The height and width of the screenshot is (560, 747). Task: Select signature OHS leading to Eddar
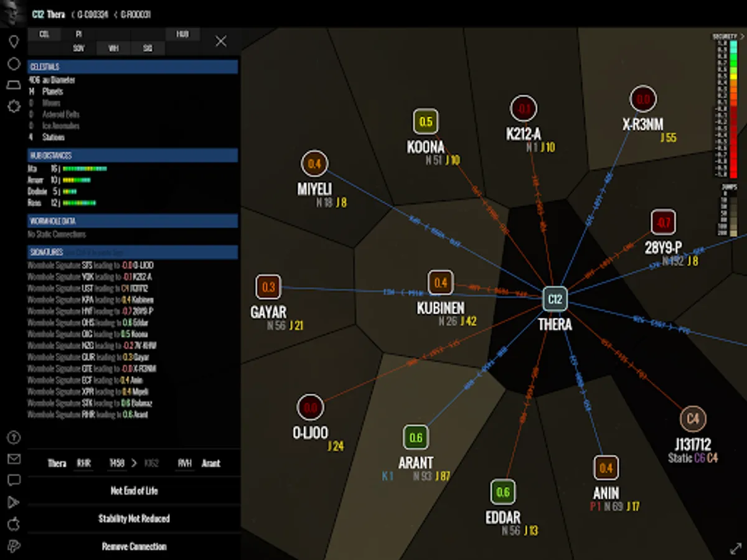88,323
